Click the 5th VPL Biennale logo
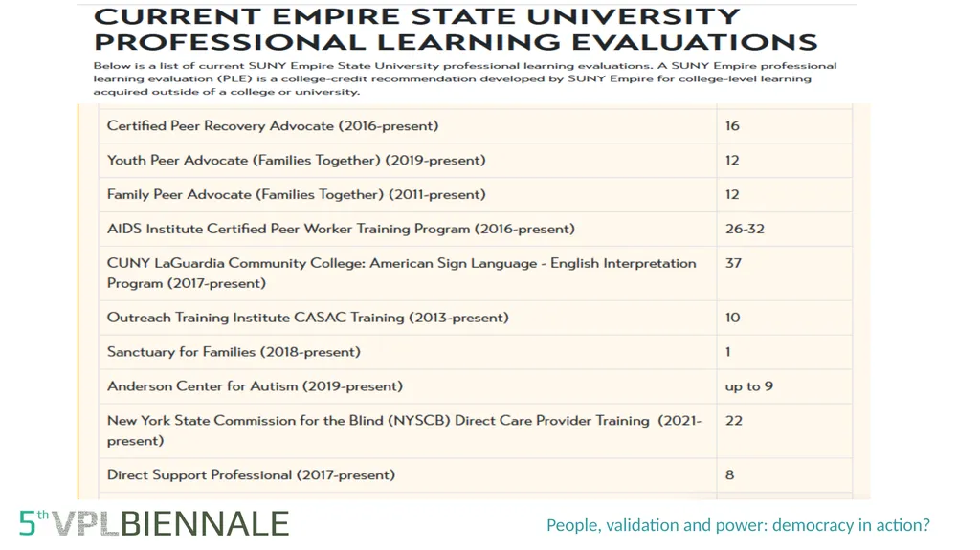The width and height of the screenshot is (980, 550). (154, 524)
